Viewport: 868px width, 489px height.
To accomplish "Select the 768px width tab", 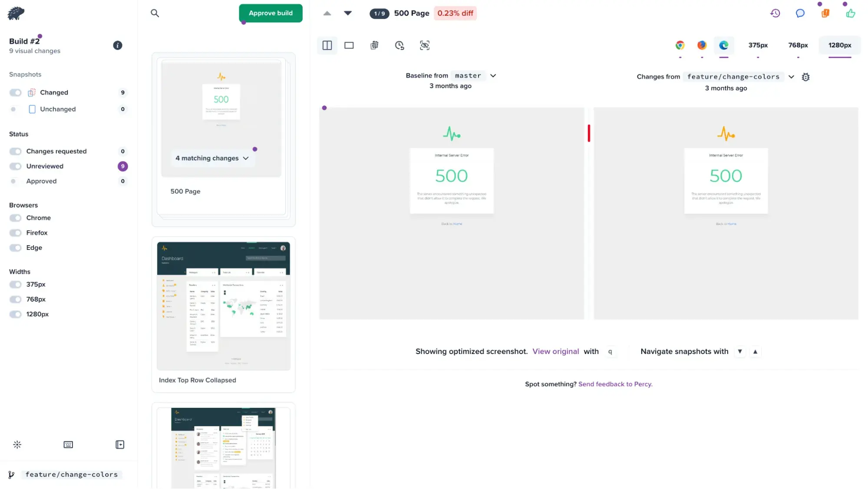I will click(798, 45).
